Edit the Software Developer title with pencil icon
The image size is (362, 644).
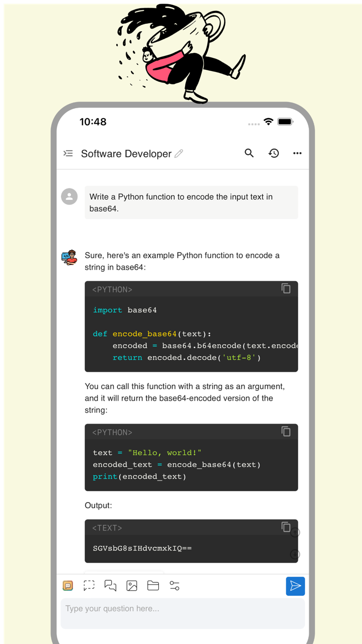[x=179, y=153]
